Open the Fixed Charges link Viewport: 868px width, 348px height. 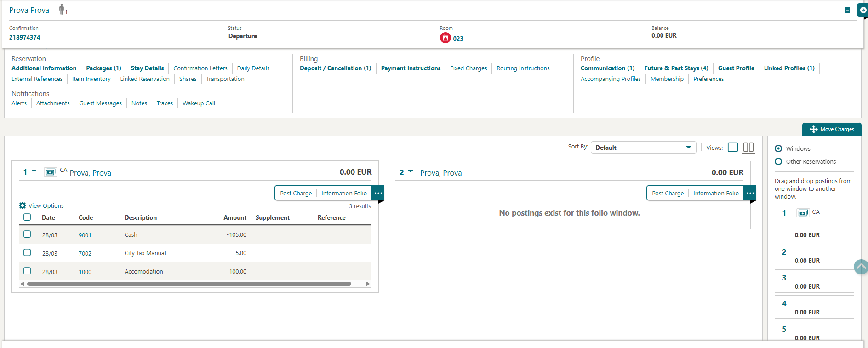coord(468,68)
